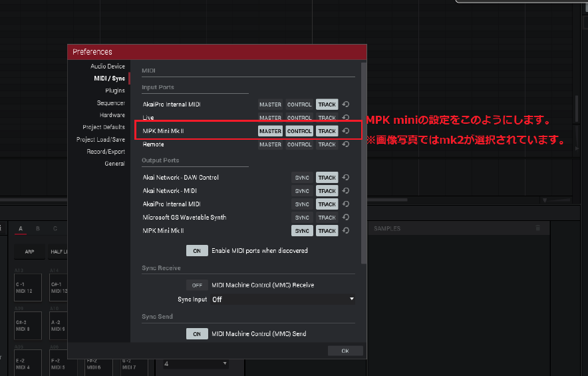Toggle TRACK for the Remote input port

[x=327, y=144]
